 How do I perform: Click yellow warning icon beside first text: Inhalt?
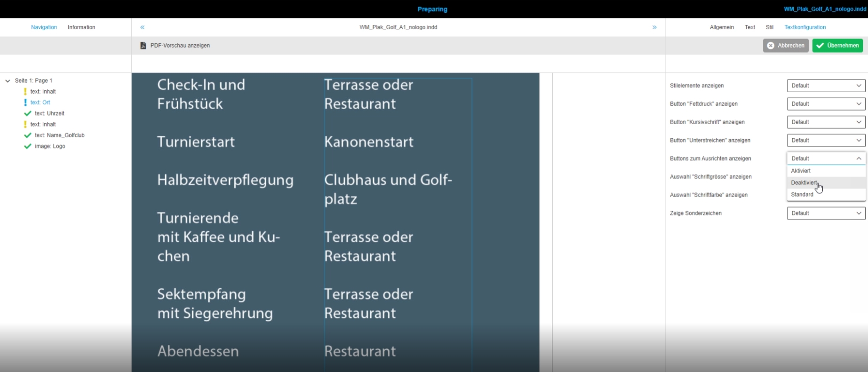click(x=25, y=92)
